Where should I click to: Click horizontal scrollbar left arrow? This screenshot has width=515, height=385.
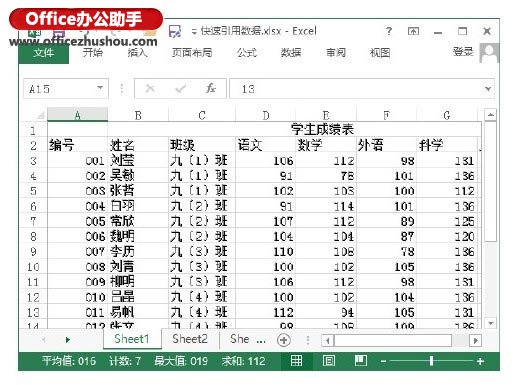tap(328, 341)
